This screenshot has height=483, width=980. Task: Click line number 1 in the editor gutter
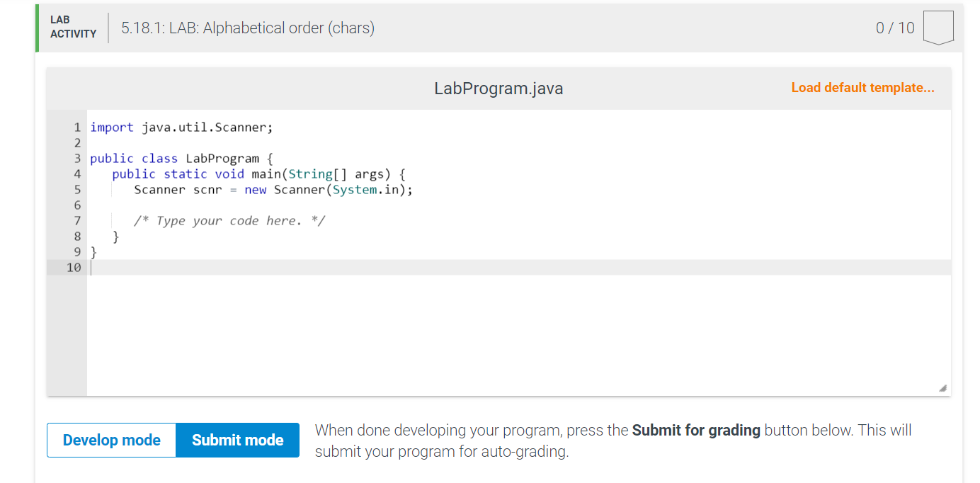pos(76,127)
